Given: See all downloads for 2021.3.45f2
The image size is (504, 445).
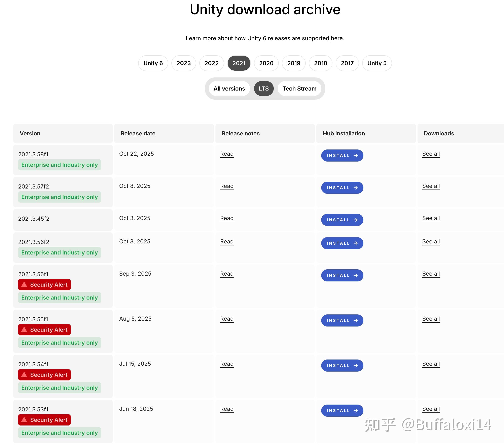Looking at the screenshot, I should tap(431, 218).
